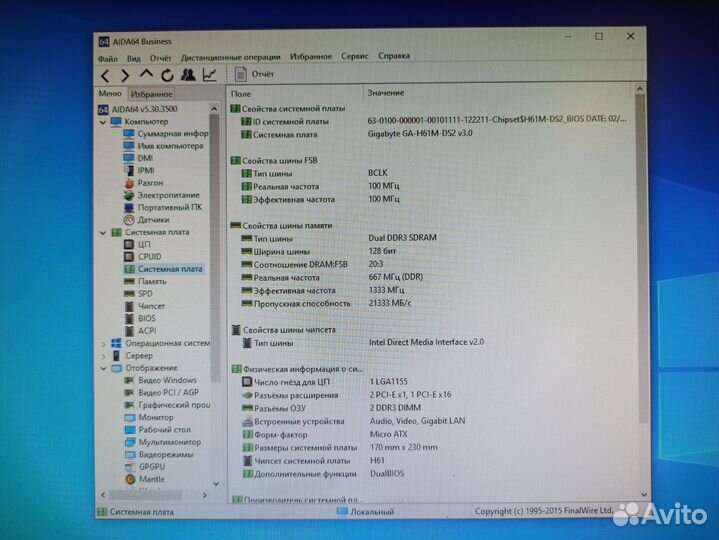Viewport: 719px width, 540px height.
Task: Open the Видео PCI / AGP item
Action: tap(162, 393)
